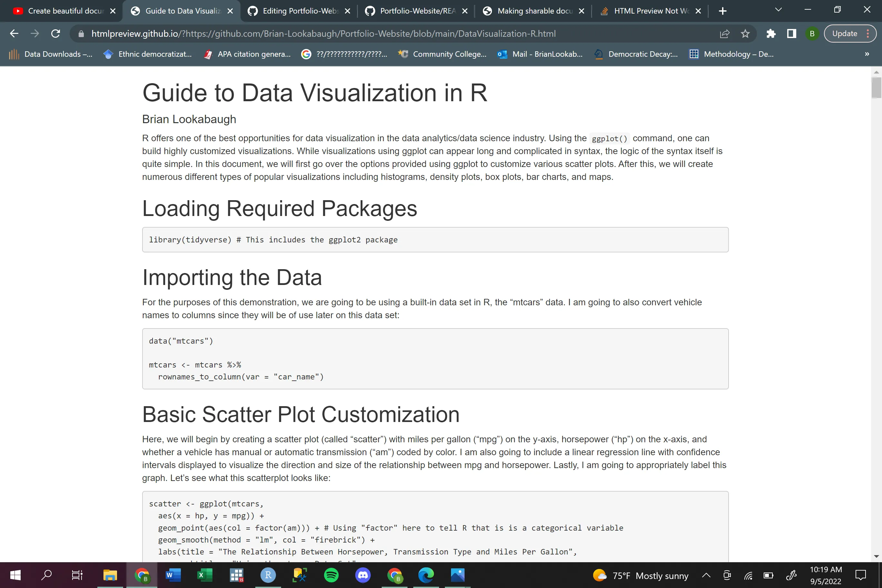
Task: Bookmark this page with the star icon
Action: click(x=745, y=34)
